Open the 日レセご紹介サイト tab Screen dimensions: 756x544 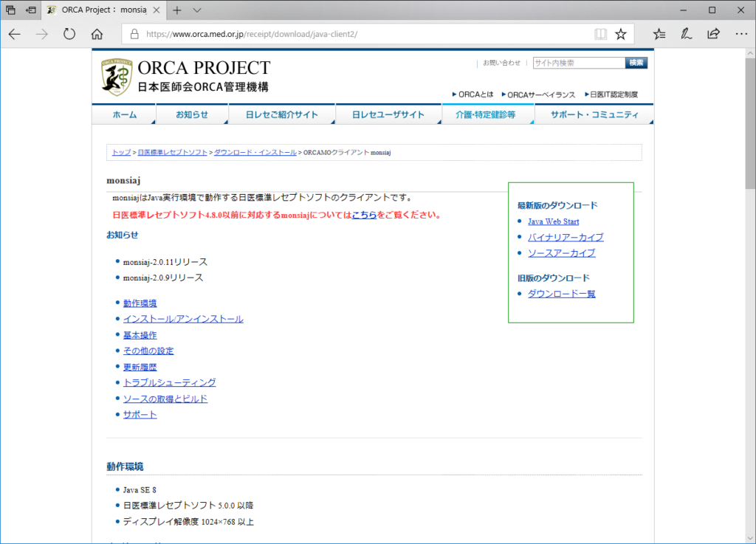(281, 114)
